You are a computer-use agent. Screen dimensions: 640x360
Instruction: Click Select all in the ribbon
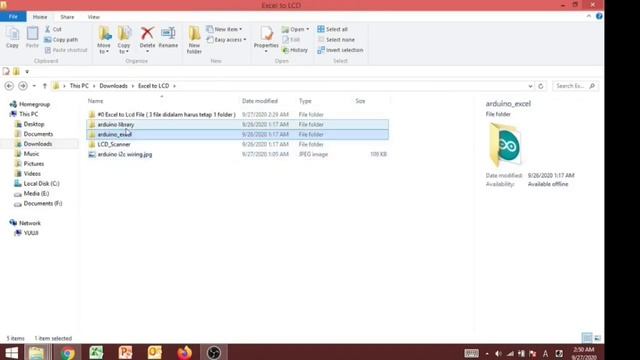[x=333, y=29]
